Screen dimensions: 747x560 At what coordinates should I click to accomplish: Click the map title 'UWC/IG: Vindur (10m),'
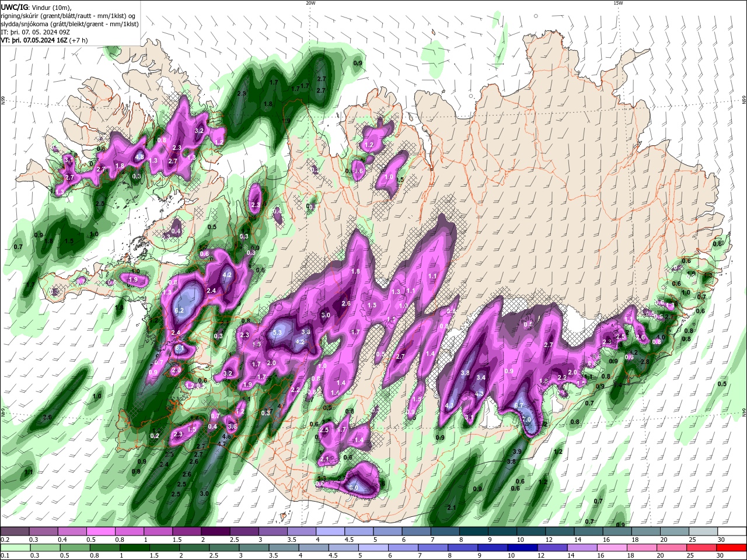click(x=36, y=7)
